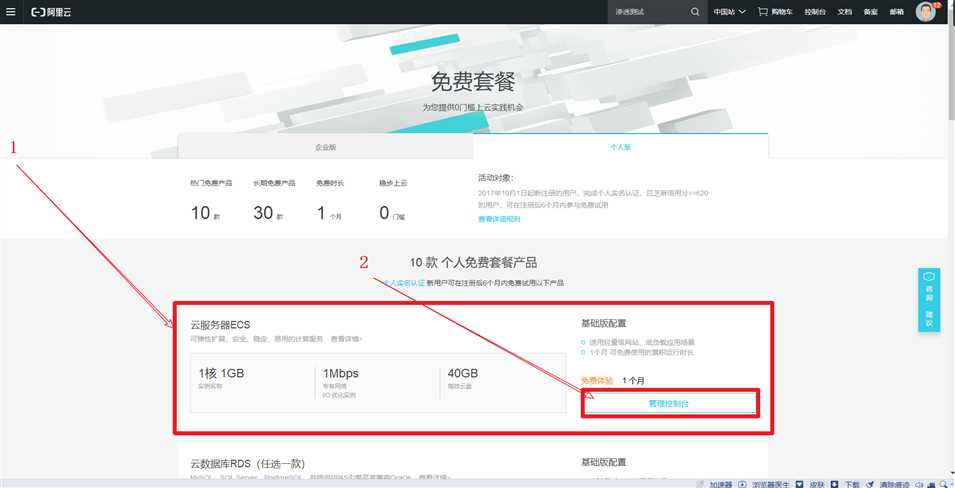Image resolution: width=955 pixels, height=488 pixels.
Task: Open the 中国站 region dropdown
Action: pos(730,12)
